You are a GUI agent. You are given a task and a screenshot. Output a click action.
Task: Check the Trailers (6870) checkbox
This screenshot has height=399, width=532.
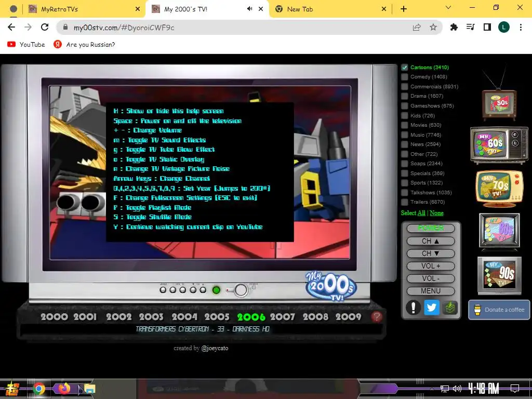(404, 202)
